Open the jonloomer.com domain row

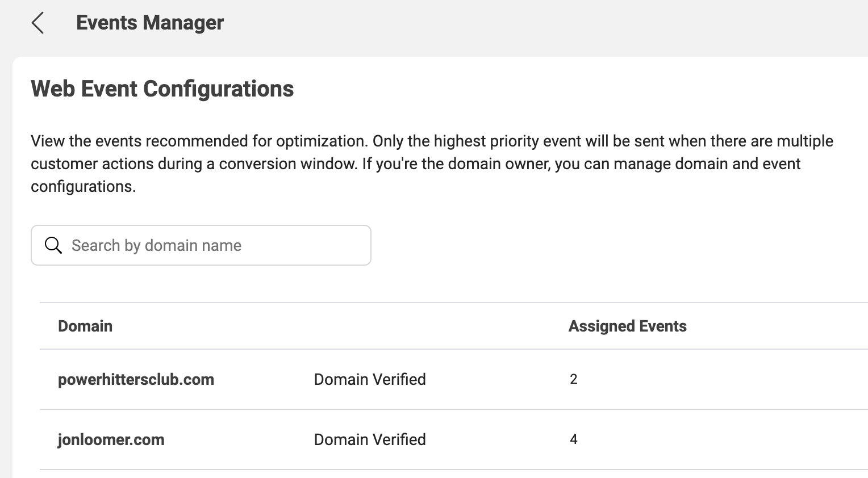pyautogui.click(x=454, y=439)
